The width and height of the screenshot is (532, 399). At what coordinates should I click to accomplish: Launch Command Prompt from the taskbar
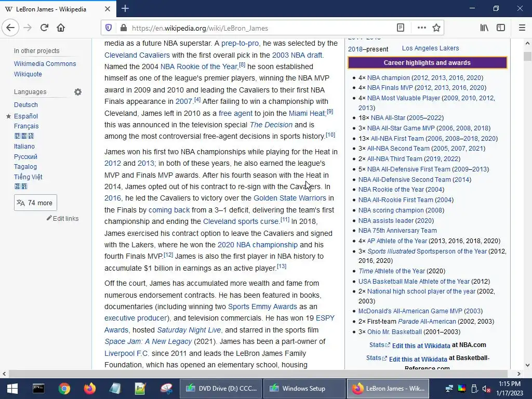(x=38, y=389)
